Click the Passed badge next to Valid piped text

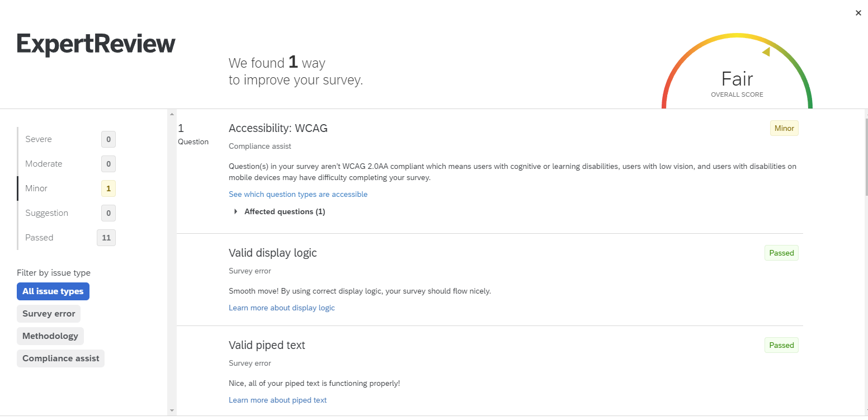tap(781, 345)
